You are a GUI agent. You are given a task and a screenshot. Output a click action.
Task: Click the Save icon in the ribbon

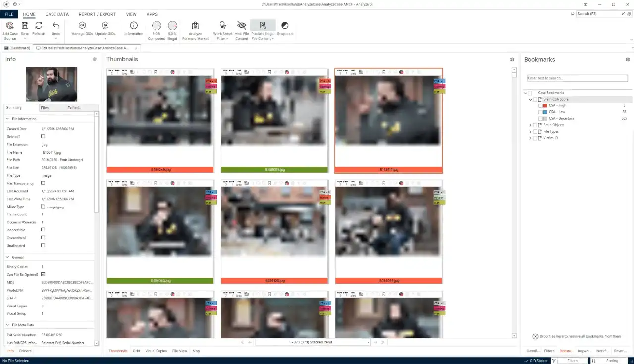[25, 25]
